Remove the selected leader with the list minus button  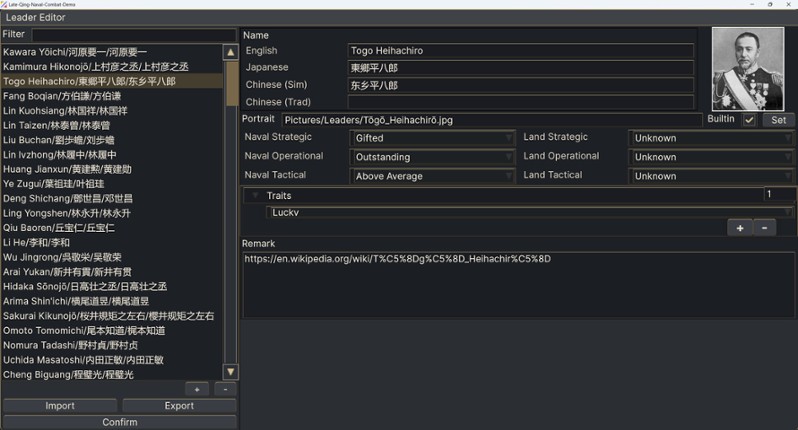pyautogui.click(x=225, y=389)
